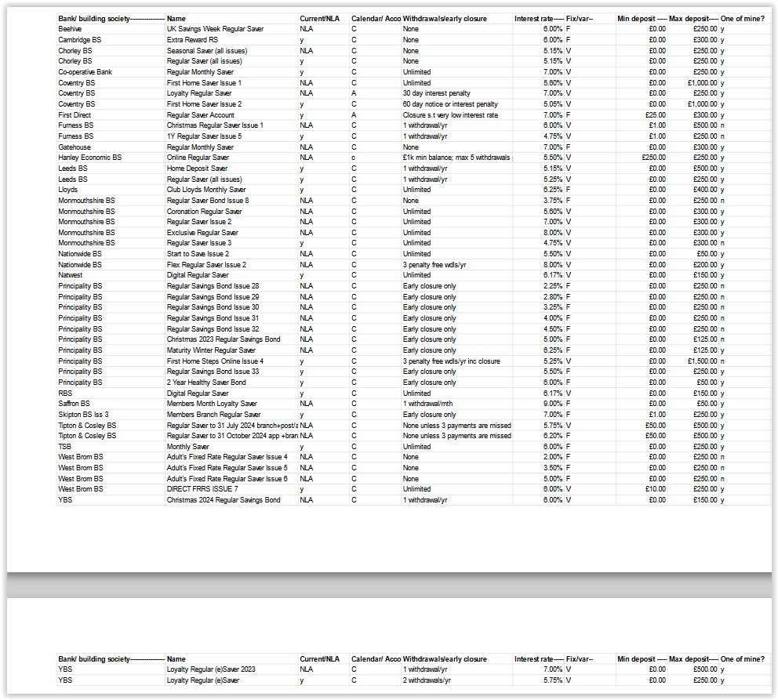The height and width of the screenshot is (700, 778).
Task: Select the 'DIRECT FRRS ISSUE 7' cell
Action: point(202,489)
